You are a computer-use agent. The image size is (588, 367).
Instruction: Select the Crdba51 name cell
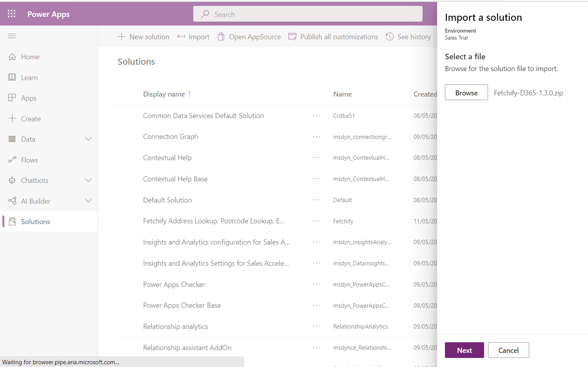pyautogui.click(x=344, y=115)
